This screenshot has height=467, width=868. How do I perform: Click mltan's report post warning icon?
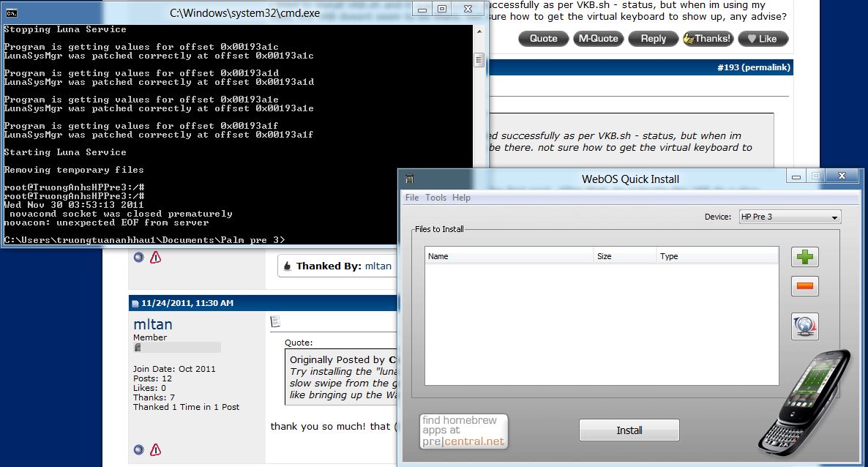pos(155,449)
